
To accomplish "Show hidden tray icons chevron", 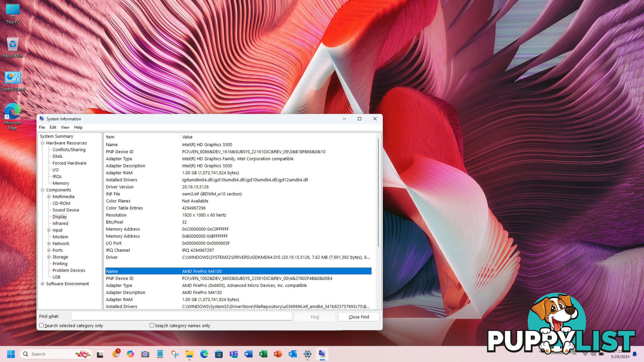I will [574, 354].
